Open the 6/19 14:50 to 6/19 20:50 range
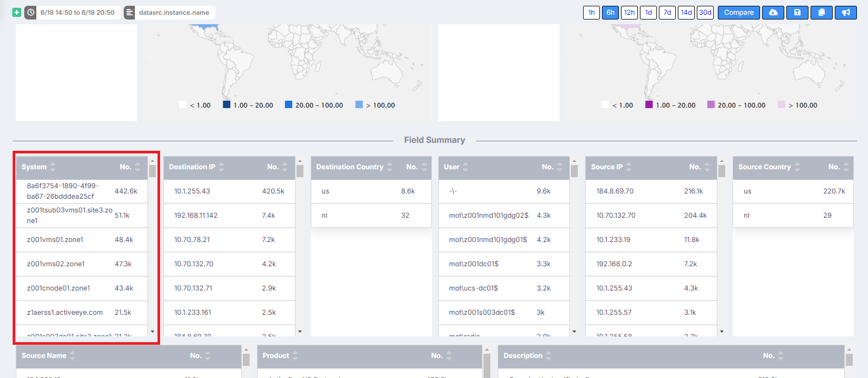Viewport: 868px width, 378px height. pos(77,12)
